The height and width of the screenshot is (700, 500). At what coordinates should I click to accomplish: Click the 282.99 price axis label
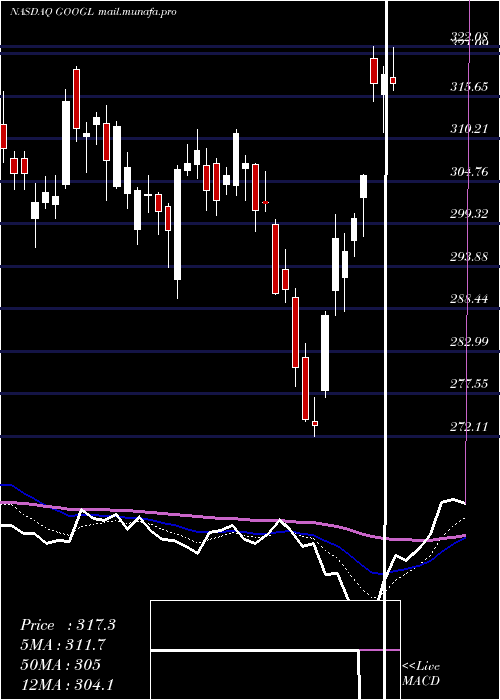469,342
